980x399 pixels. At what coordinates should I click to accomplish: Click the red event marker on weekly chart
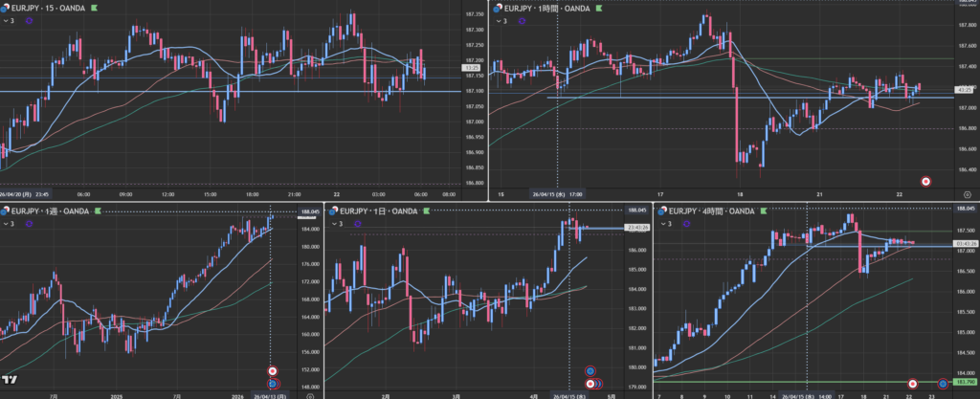pos(273,370)
